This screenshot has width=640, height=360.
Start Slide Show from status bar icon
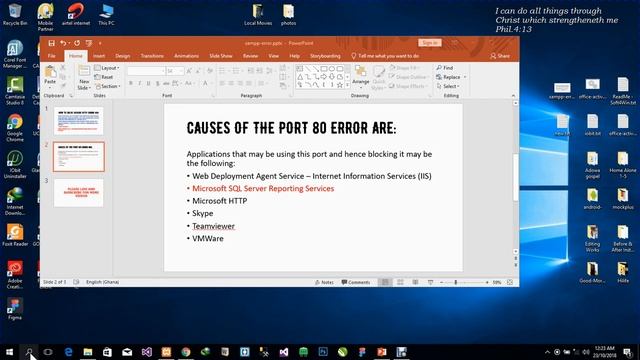[430, 282]
